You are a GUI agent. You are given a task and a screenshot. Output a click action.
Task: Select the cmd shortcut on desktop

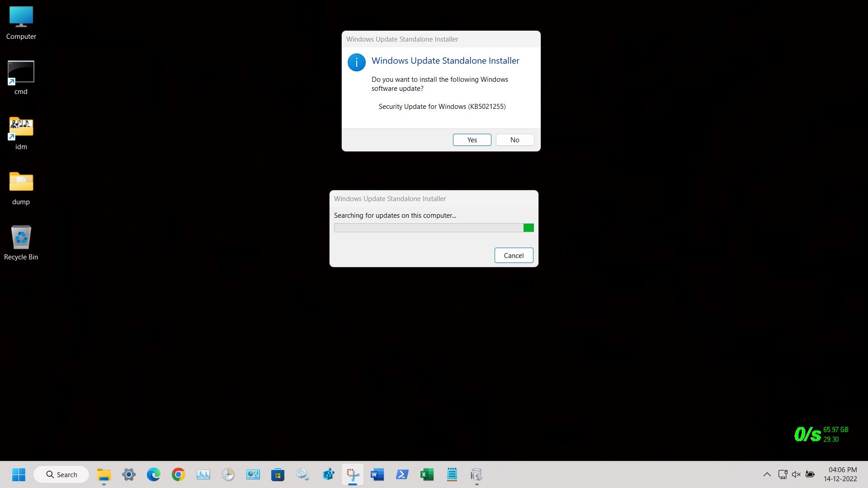pos(21,78)
